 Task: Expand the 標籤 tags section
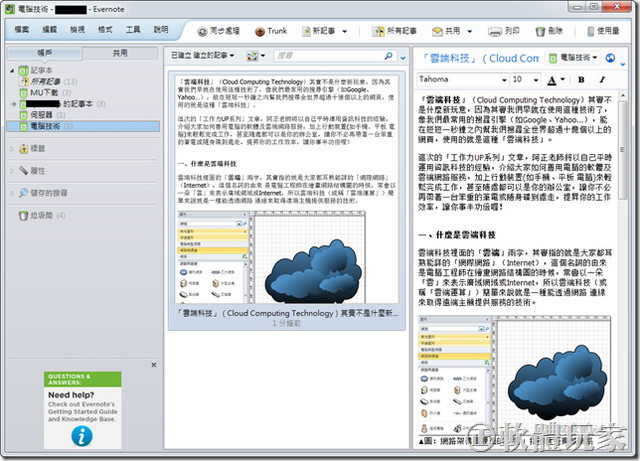12,149
